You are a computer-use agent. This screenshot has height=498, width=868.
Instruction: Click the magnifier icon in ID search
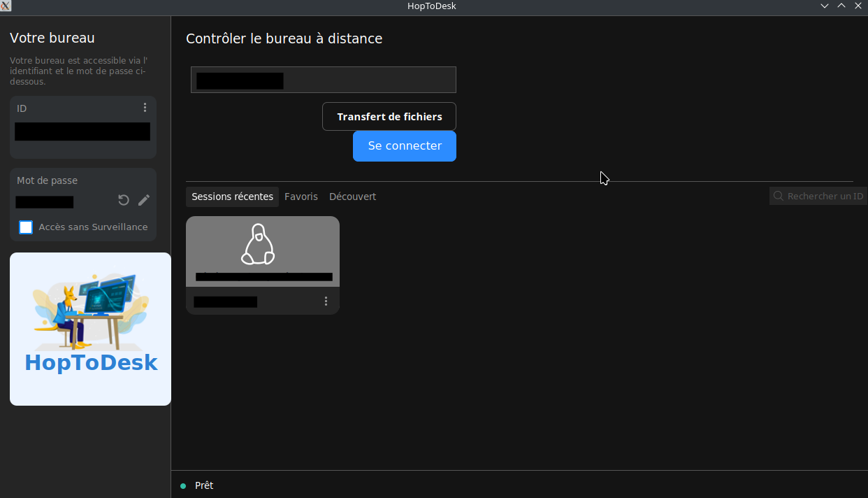coord(779,197)
